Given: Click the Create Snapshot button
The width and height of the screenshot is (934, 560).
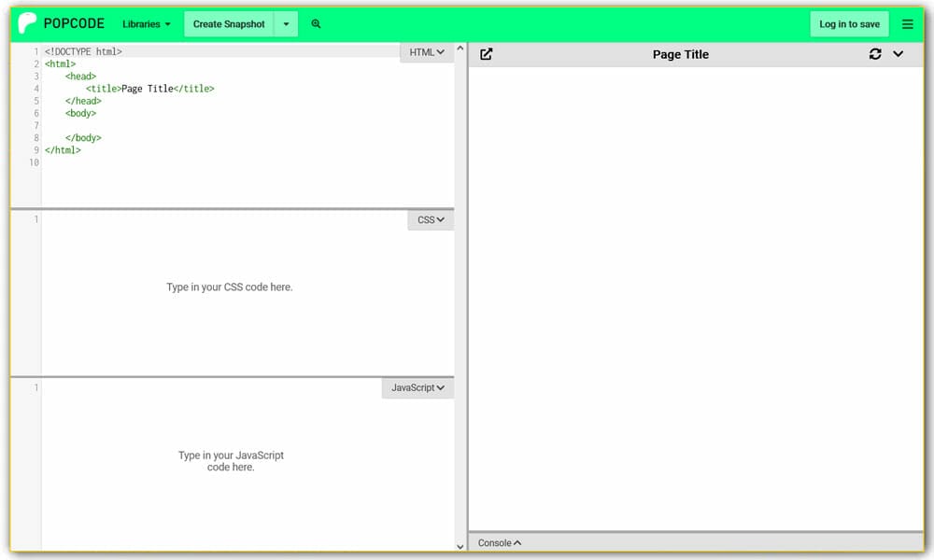Looking at the screenshot, I should coord(229,24).
